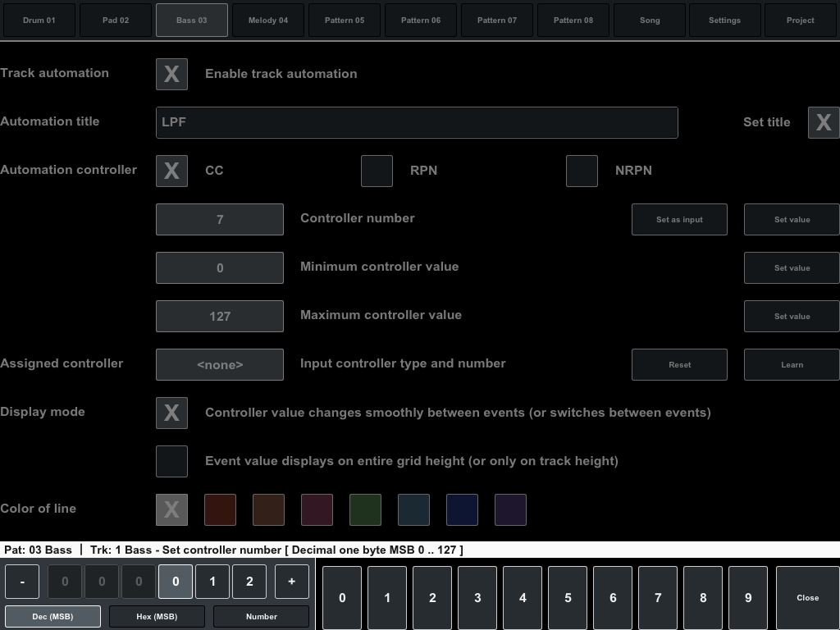Viewport: 840px width, 630px height.
Task: Choose the navy blue line color
Action: [x=462, y=509]
